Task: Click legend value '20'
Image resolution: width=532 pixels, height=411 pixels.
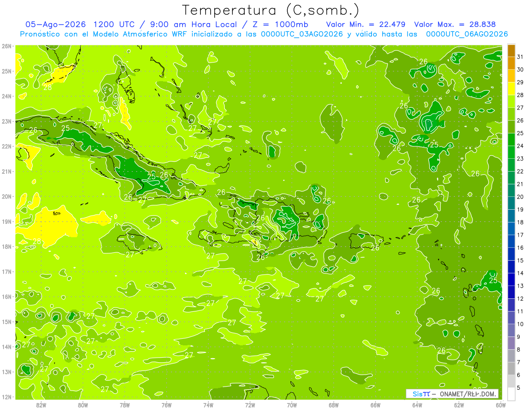Action: 520,197
